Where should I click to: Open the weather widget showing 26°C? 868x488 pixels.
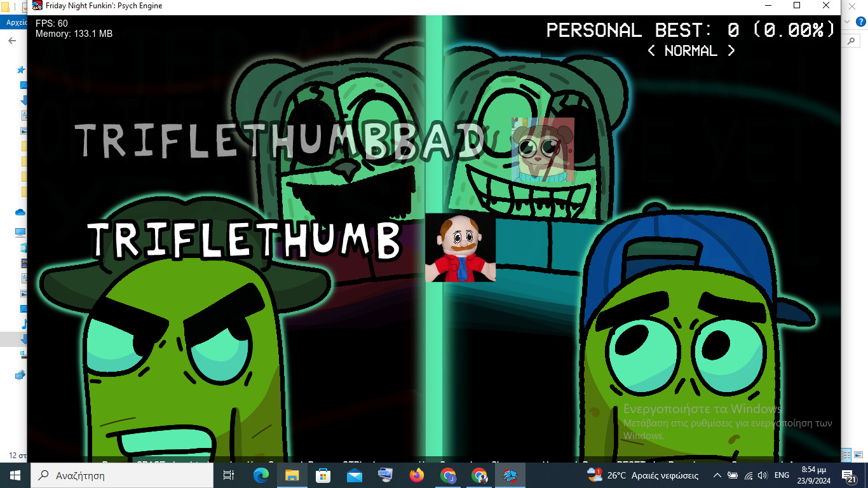click(x=643, y=475)
